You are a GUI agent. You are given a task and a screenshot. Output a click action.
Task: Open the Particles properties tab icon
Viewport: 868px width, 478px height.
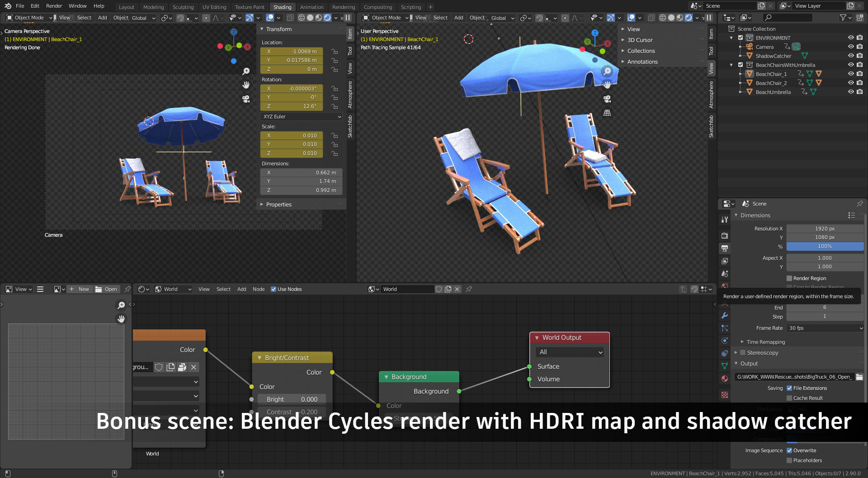point(725,328)
